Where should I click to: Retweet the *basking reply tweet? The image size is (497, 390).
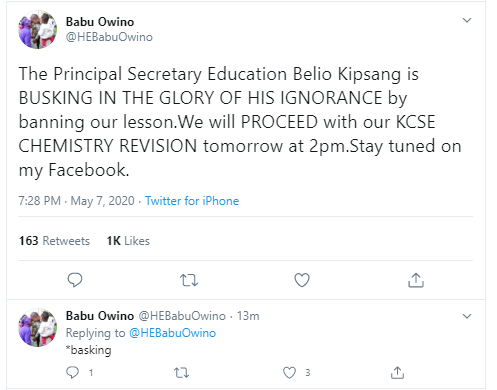[182, 373]
